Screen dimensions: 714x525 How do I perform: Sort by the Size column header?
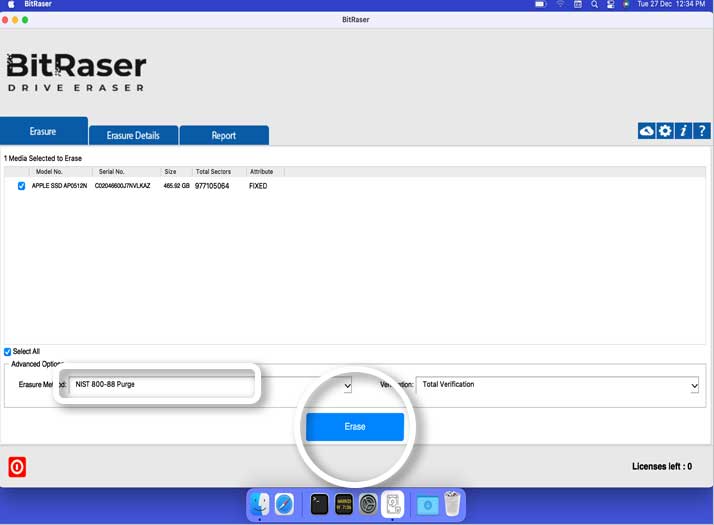(170, 172)
